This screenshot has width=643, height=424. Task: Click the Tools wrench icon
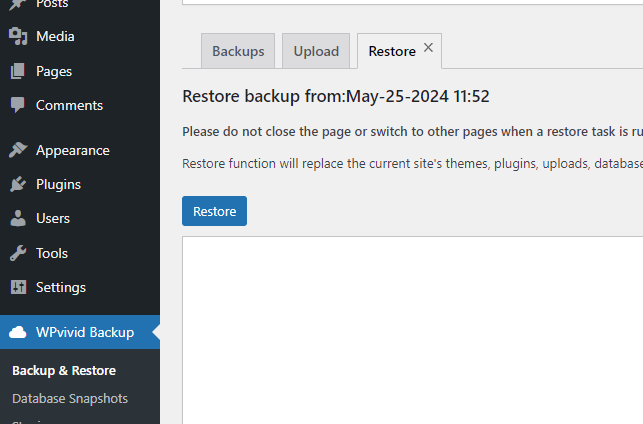18,253
